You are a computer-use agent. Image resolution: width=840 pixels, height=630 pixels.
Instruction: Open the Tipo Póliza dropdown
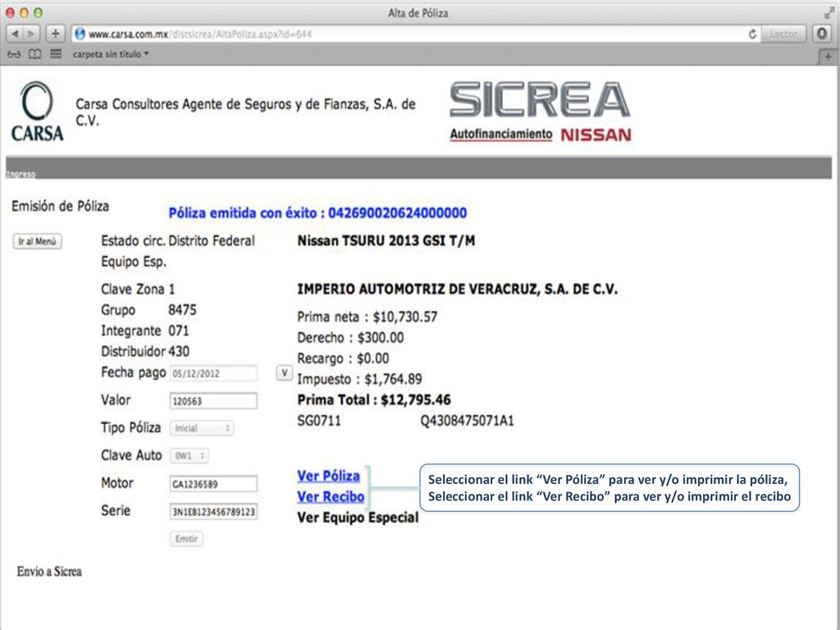202,428
